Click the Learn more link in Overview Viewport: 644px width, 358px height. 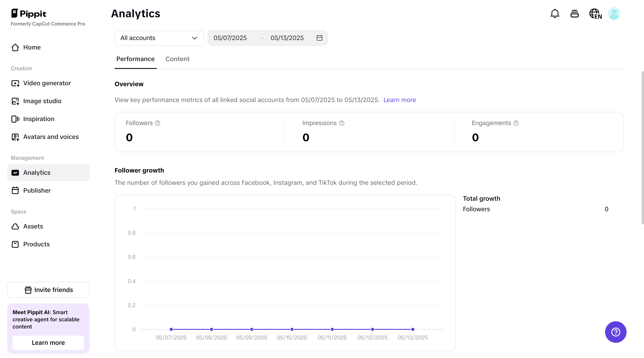tap(399, 100)
